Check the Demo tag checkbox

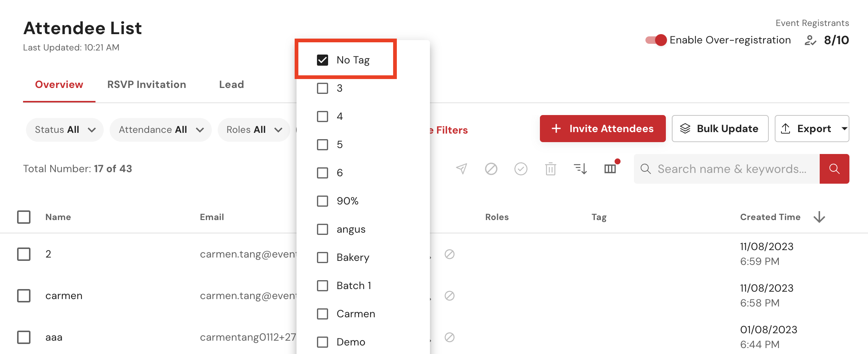click(x=323, y=342)
